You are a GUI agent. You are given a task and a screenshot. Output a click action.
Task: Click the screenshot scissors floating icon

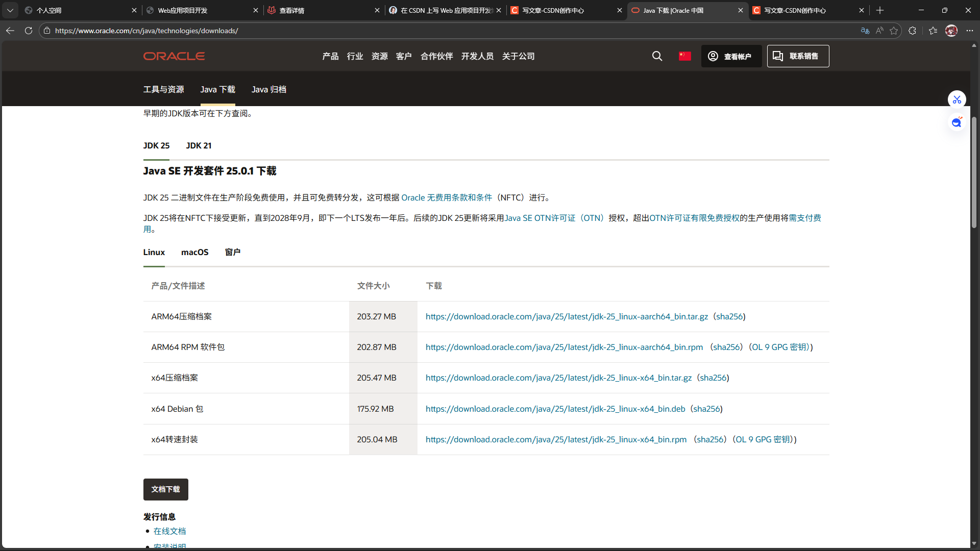click(957, 99)
